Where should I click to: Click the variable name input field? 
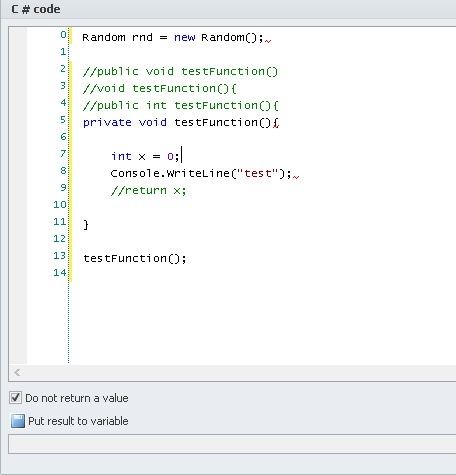(x=232, y=444)
